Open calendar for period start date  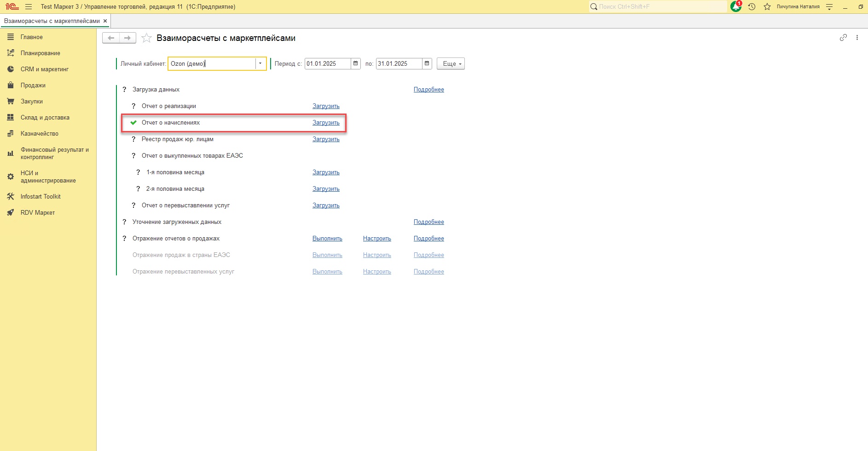(x=355, y=63)
